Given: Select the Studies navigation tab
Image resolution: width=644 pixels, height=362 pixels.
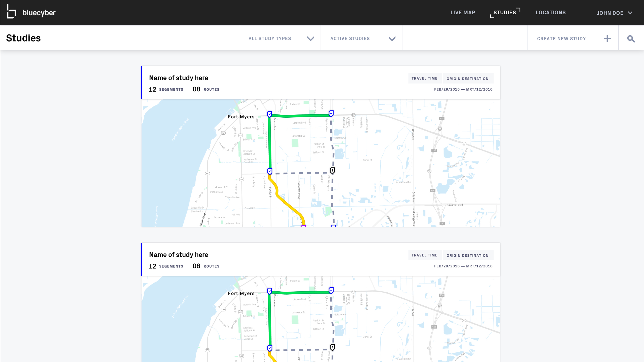Looking at the screenshot, I should pyautogui.click(x=505, y=13).
